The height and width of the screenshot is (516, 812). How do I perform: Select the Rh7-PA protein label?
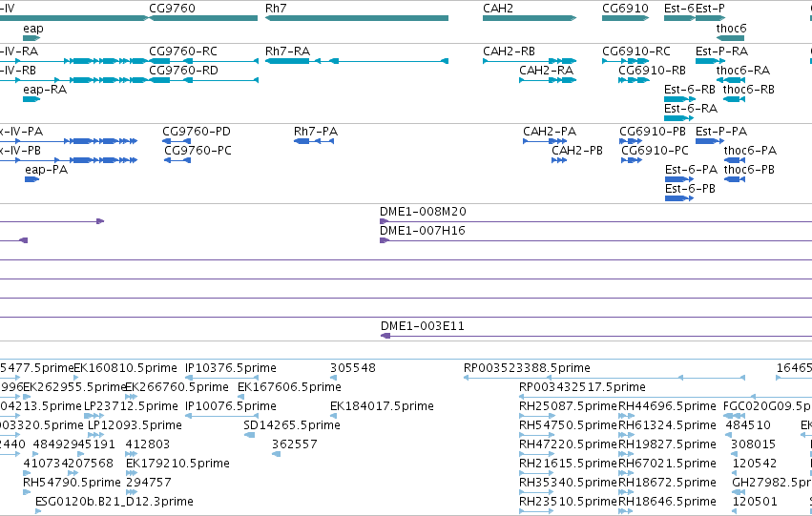point(316,132)
